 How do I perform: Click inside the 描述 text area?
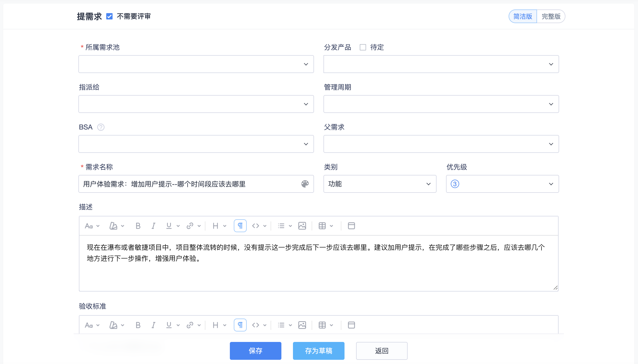pyautogui.click(x=318, y=273)
